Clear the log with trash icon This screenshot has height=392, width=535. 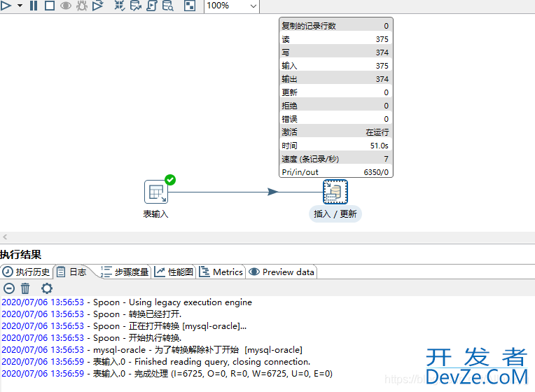click(25, 288)
